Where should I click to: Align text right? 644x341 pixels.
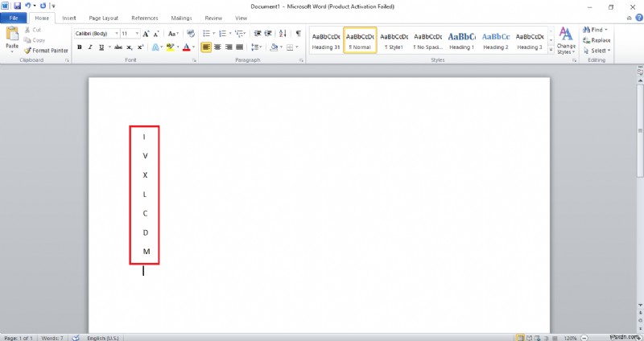click(x=229, y=47)
